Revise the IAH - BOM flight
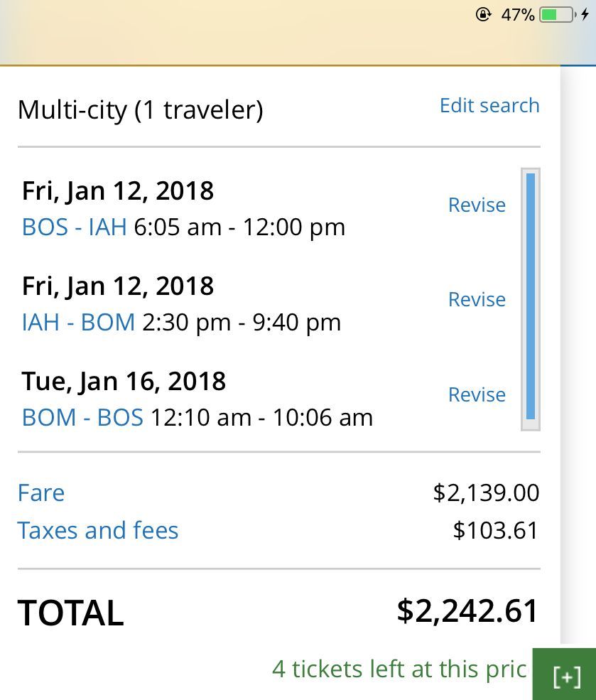 coord(477,300)
